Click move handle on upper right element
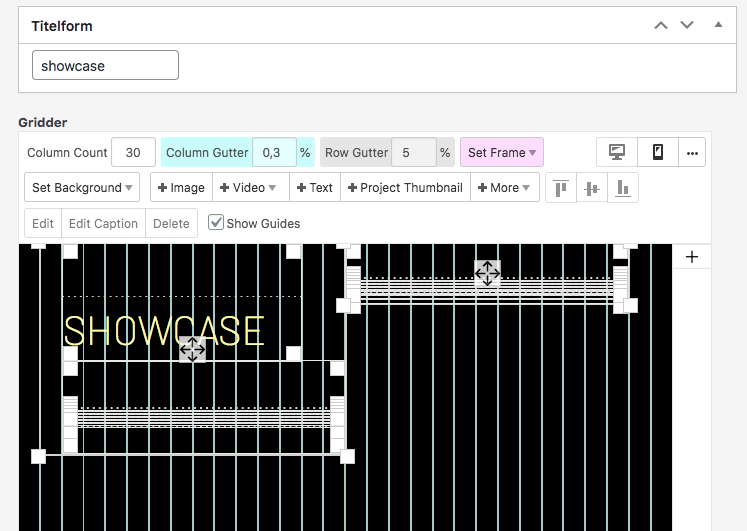The height and width of the screenshot is (531, 747). click(487, 273)
